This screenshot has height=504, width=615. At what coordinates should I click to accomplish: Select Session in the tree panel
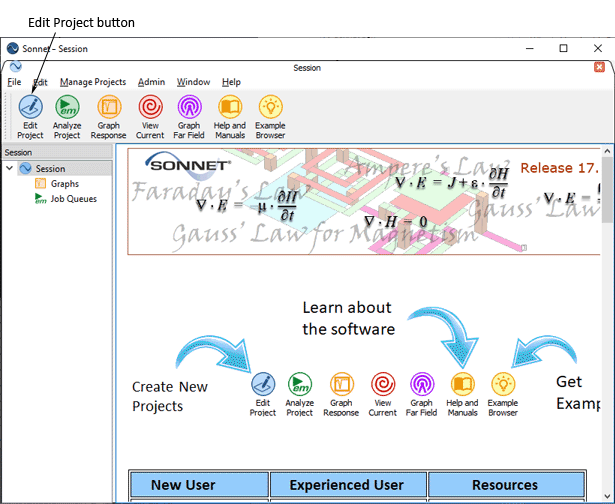(x=50, y=169)
